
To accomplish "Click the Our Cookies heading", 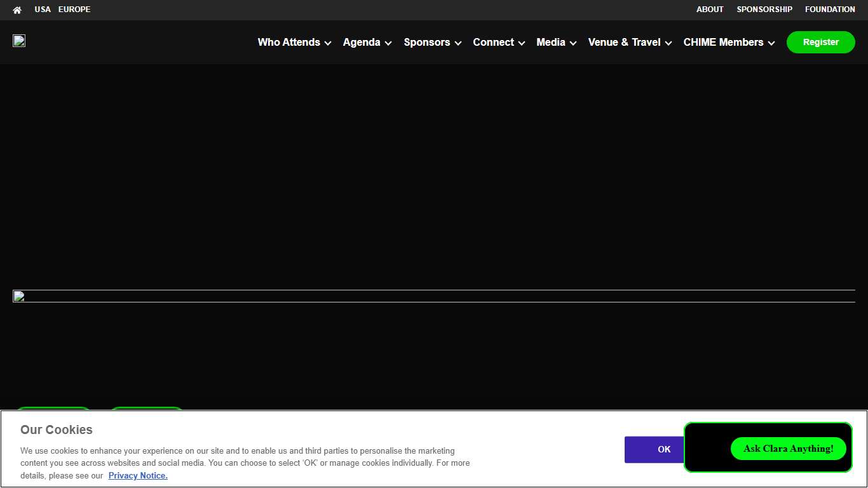I will point(57,430).
